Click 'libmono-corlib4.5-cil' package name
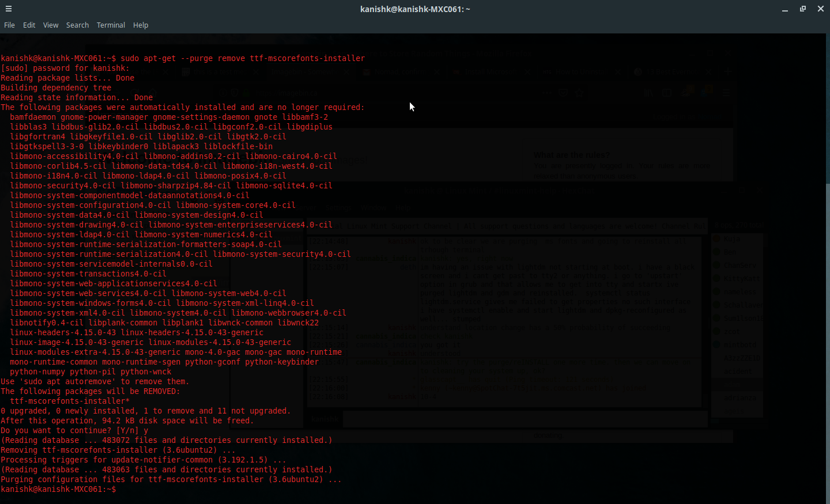 coord(58,166)
